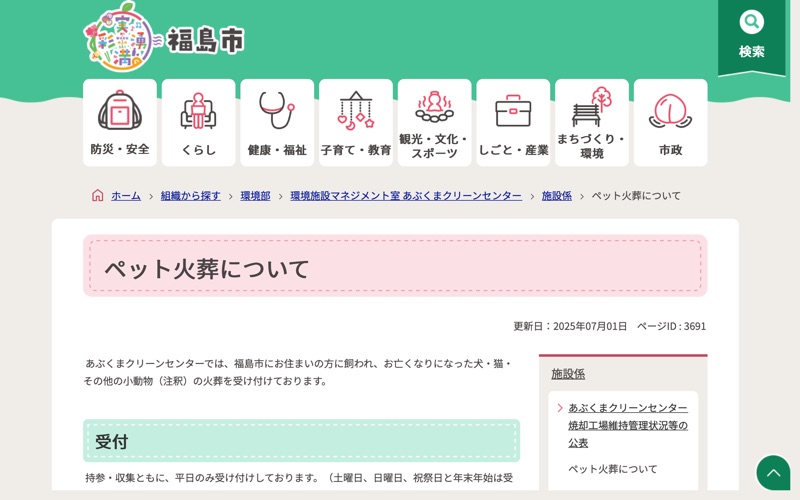800x500 pixels.
Task: Open the 検索 search magnifier button
Action: pyautogui.click(x=751, y=36)
